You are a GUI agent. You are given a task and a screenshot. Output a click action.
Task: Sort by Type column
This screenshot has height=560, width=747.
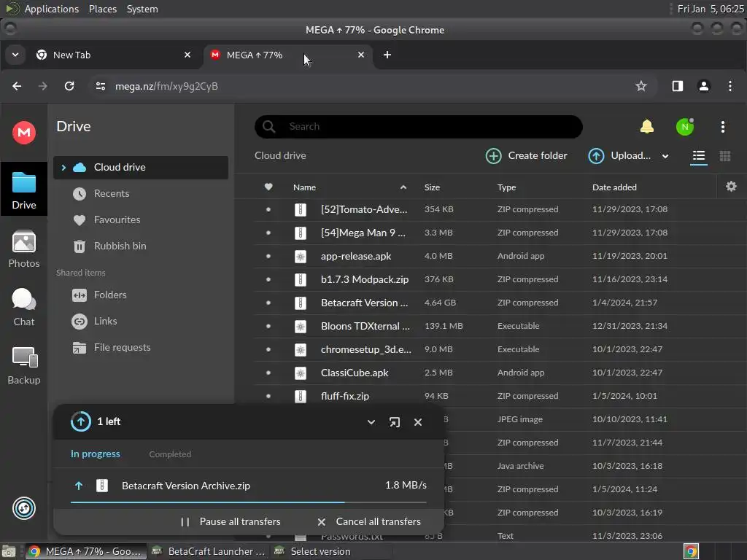(x=506, y=187)
